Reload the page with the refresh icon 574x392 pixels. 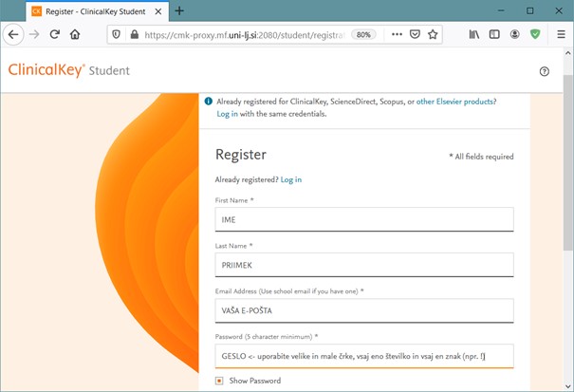coord(55,34)
